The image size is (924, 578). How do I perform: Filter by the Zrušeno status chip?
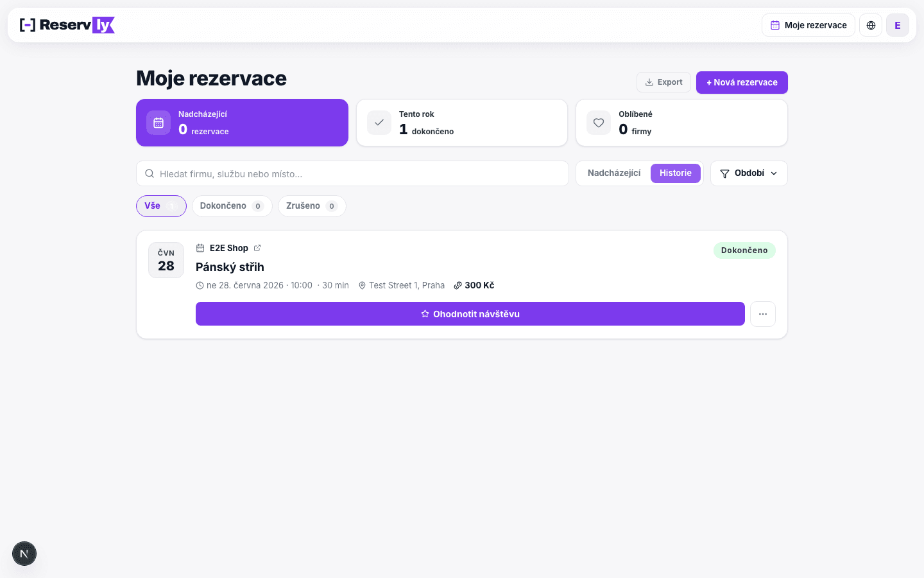click(x=312, y=206)
